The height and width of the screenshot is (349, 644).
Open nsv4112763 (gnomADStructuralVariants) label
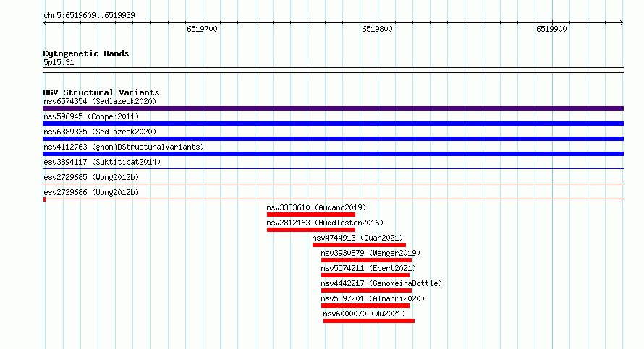pyautogui.click(x=124, y=147)
